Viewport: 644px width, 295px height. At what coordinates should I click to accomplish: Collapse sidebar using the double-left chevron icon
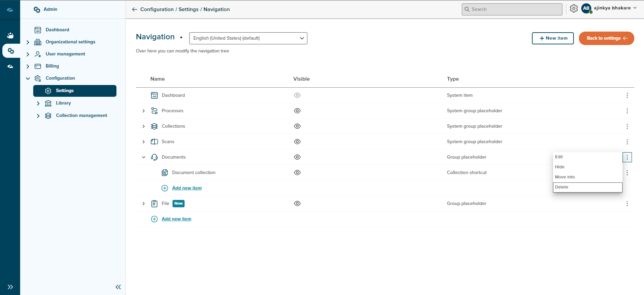pos(118,287)
